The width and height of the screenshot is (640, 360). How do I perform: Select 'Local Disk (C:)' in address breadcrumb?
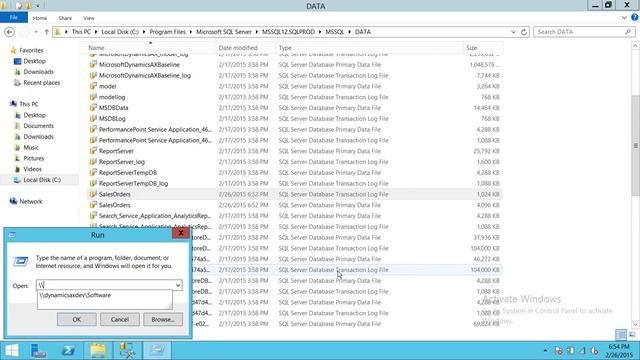coord(120,32)
